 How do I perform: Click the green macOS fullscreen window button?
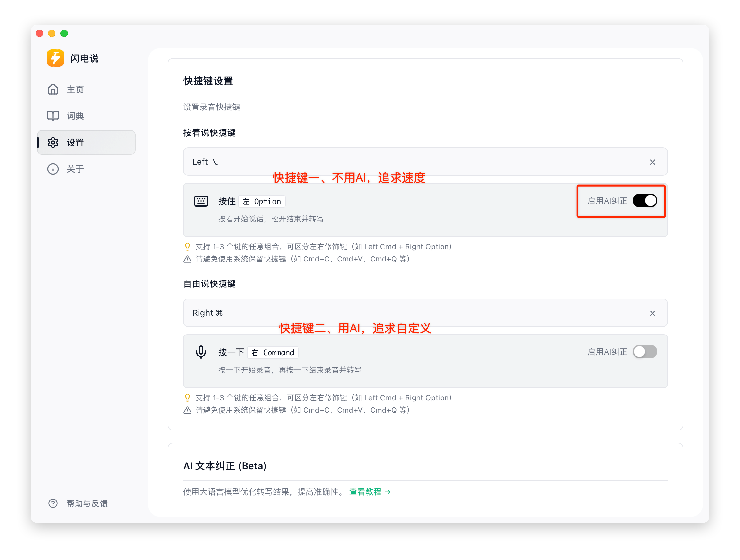(x=64, y=33)
